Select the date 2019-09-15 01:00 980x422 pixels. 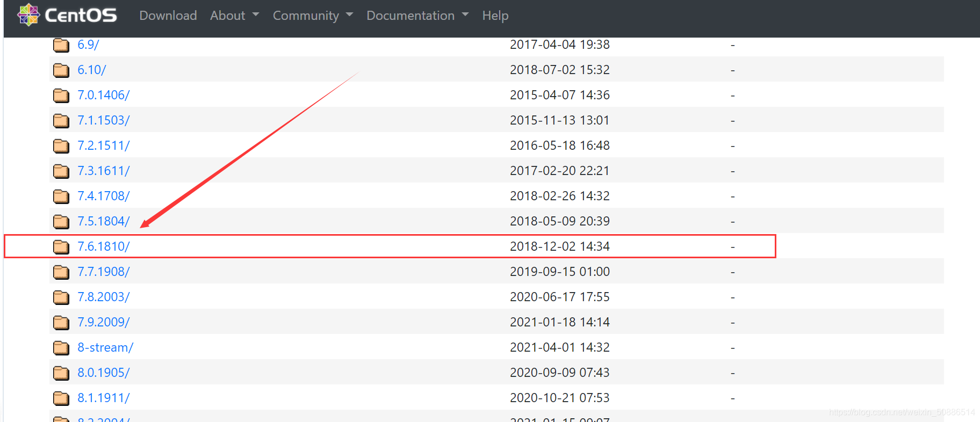pos(560,272)
